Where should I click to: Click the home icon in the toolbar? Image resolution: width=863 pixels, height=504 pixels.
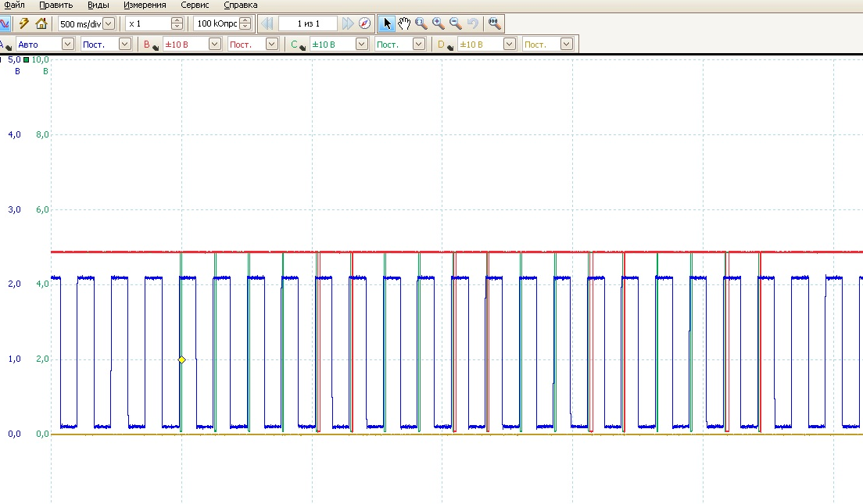(x=41, y=23)
